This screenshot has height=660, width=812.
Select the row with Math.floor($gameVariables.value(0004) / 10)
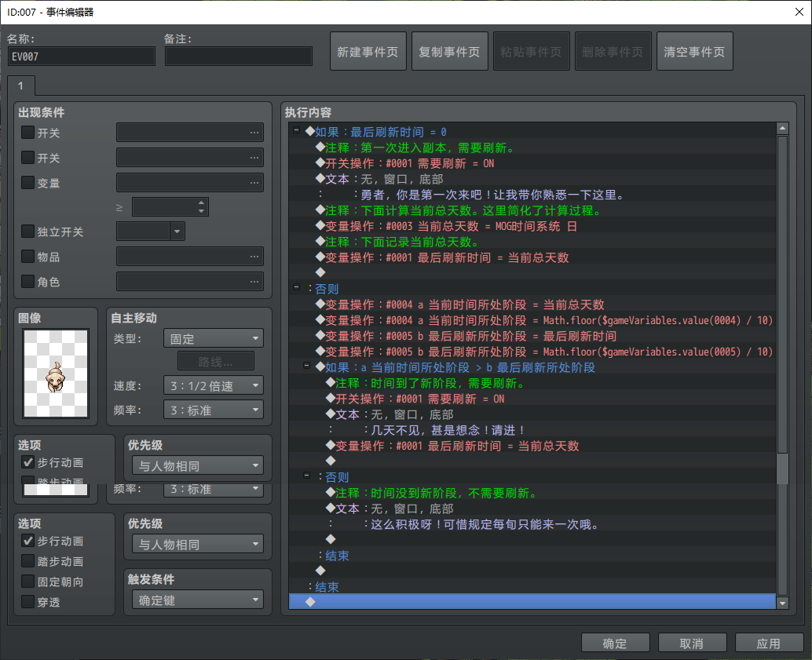pos(532,320)
